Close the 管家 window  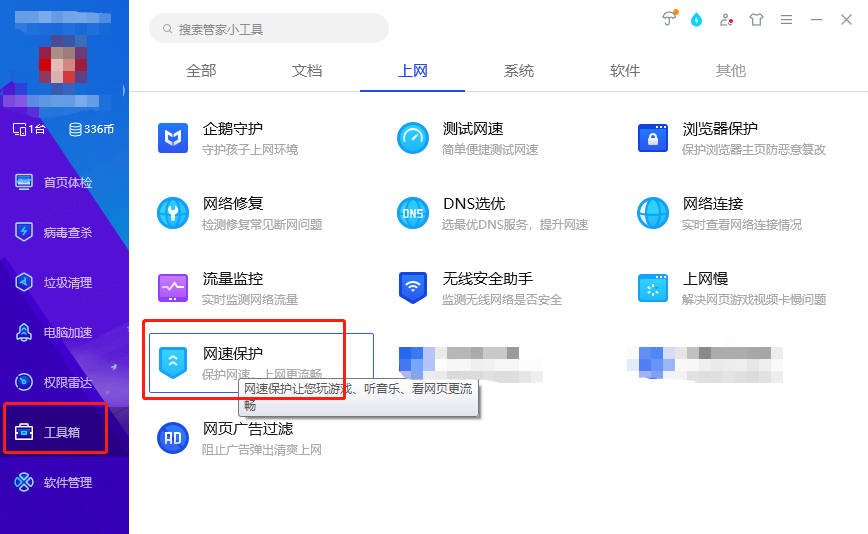pyautogui.click(x=846, y=20)
